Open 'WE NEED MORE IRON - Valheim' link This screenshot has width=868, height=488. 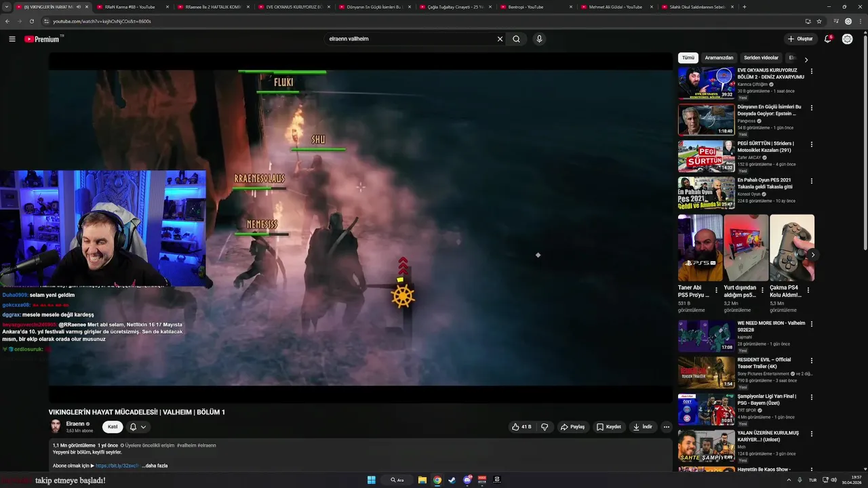[771, 327]
